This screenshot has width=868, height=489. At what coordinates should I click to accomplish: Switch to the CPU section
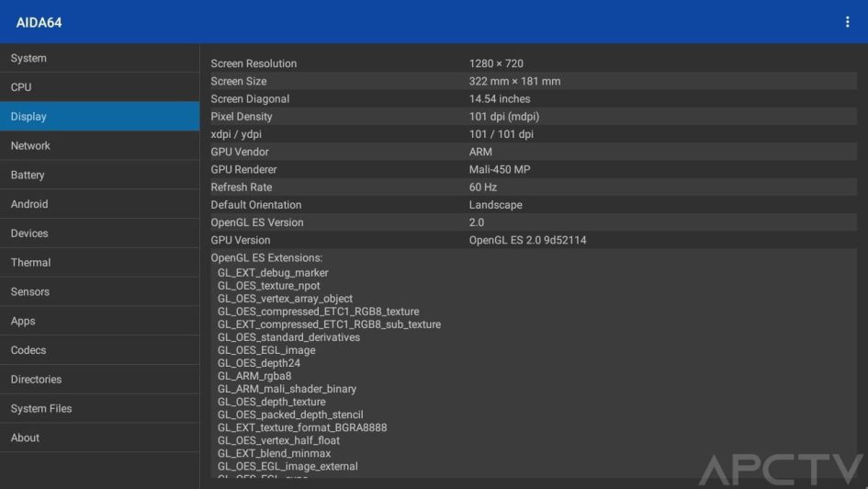point(99,87)
